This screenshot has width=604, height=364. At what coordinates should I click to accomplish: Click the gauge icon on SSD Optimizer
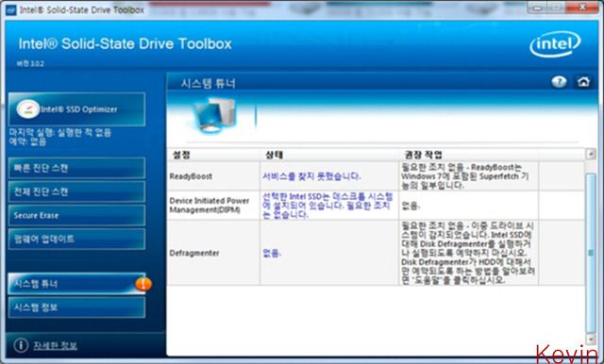tap(27, 109)
